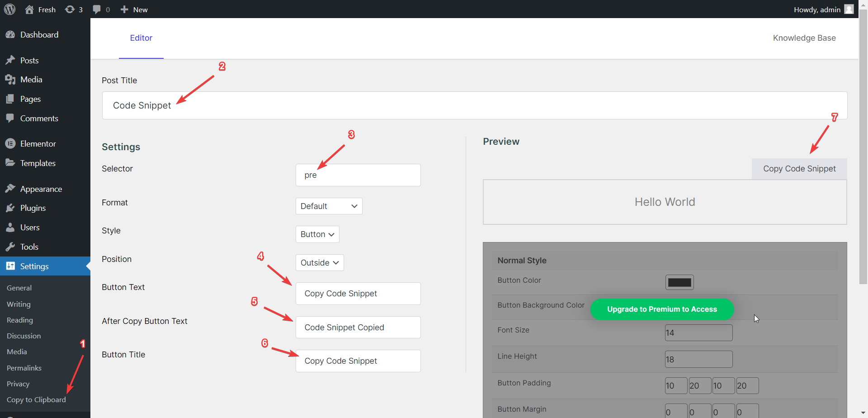Image resolution: width=868 pixels, height=418 pixels.
Task: Click the Tools wrench icon
Action: (x=10, y=247)
